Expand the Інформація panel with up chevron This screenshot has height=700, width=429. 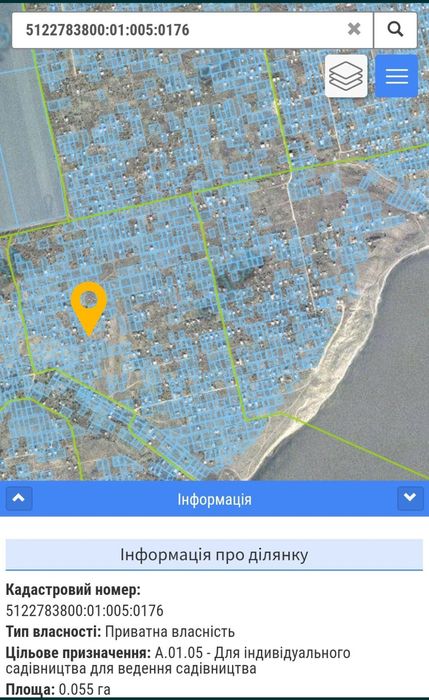(19, 498)
